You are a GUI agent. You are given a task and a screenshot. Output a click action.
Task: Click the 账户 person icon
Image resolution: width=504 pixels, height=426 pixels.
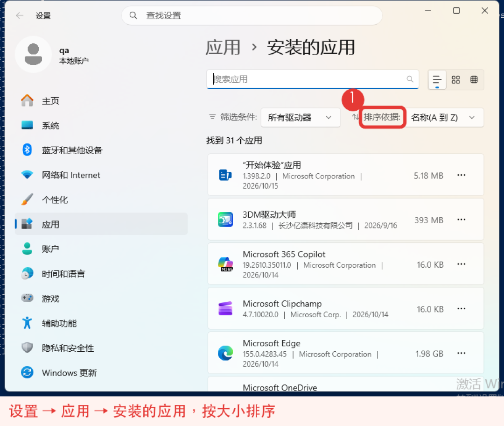(27, 248)
